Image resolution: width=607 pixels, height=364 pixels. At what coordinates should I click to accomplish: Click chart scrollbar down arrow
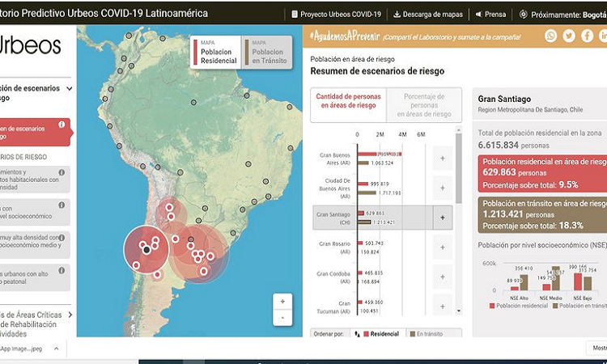(x=459, y=311)
